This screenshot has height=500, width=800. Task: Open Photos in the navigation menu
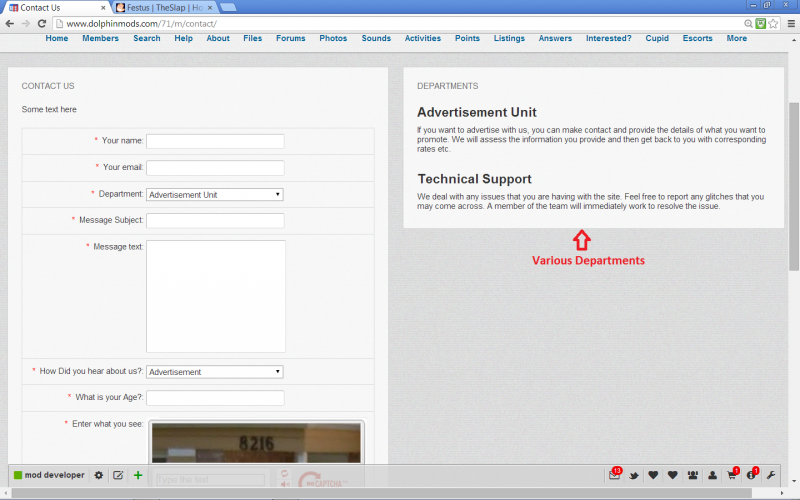[333, 38]
